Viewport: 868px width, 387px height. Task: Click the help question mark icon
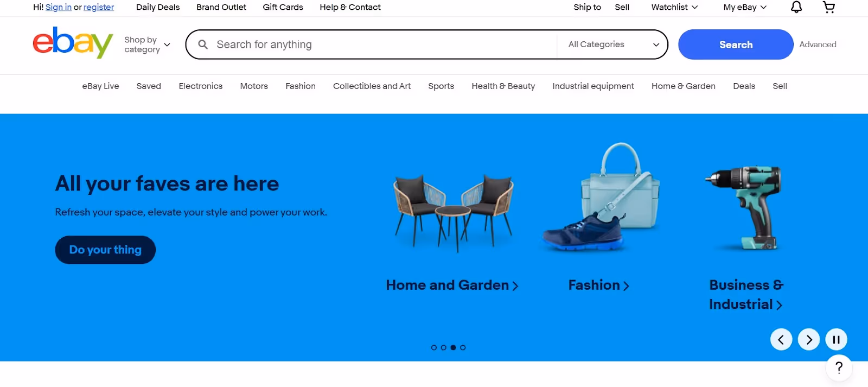pyautogui.click(x=839, y=367)
